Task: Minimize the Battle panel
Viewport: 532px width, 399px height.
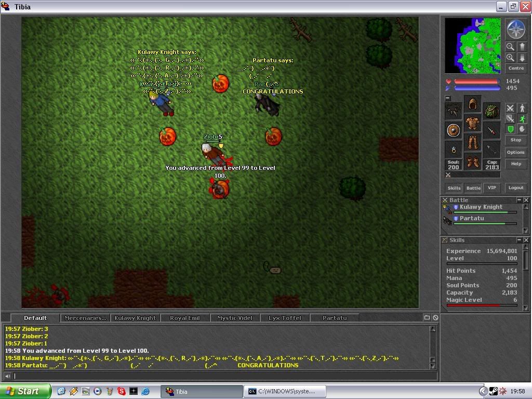Action: 519,200
